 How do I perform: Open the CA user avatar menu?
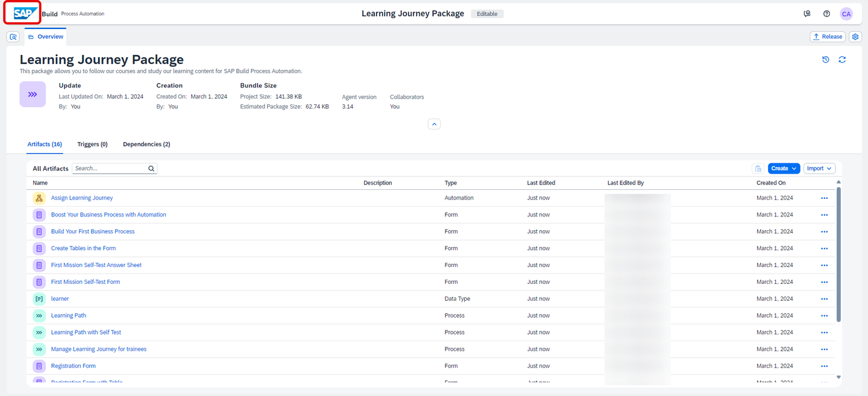pos(846,13)
